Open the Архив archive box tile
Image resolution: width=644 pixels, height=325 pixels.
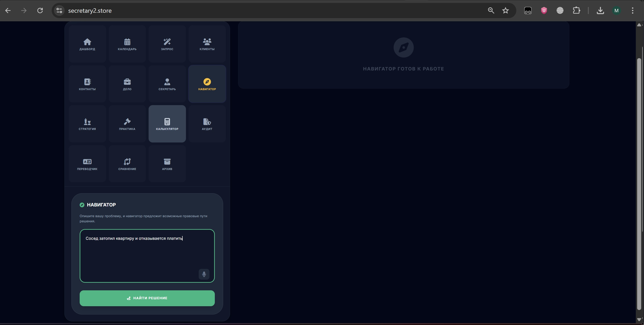[167, 164]
